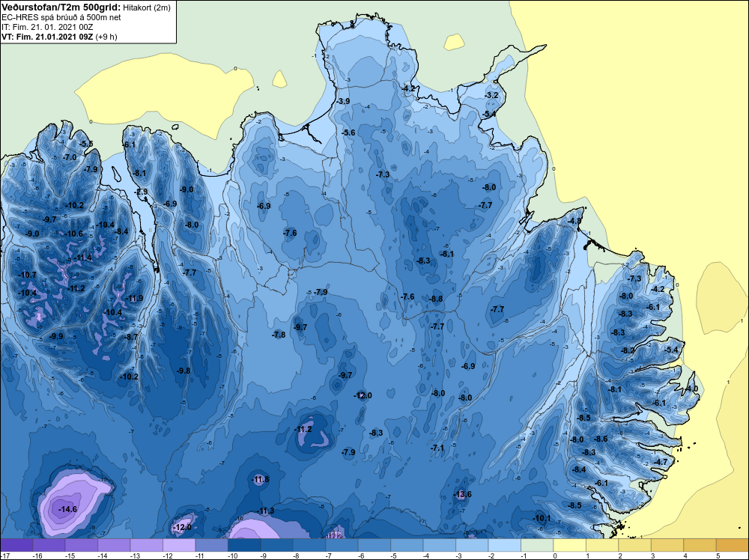Click the -8.7 temperature value
Viewport: 749px width, 560px height.
131,337
